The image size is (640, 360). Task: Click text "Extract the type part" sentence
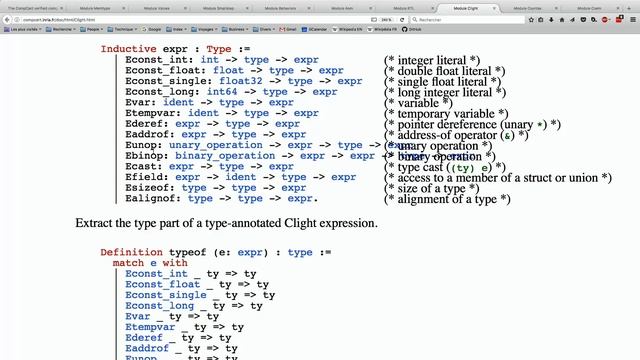pyautogui.click(x=227, y=223)
